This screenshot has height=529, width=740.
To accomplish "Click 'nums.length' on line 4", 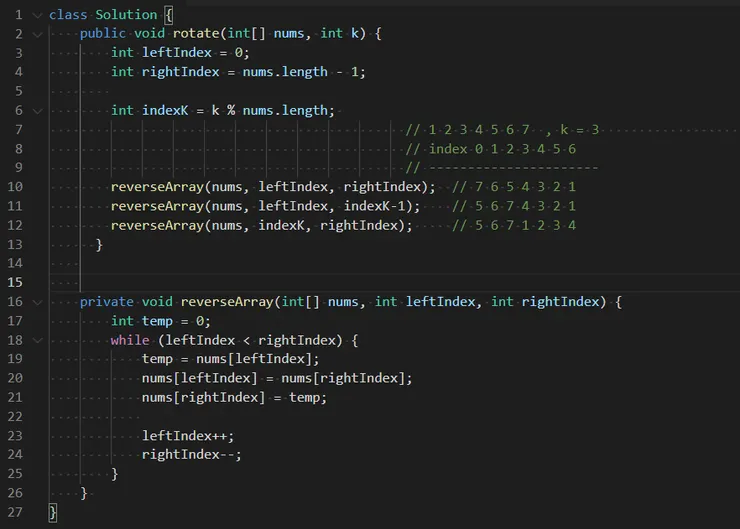I will pos(285,72).
